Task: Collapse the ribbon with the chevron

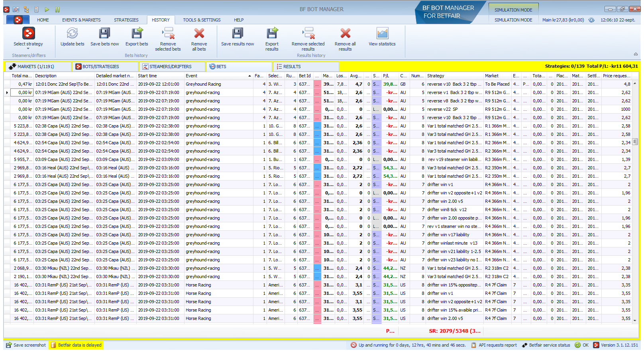Action: [x=636, y=54]
